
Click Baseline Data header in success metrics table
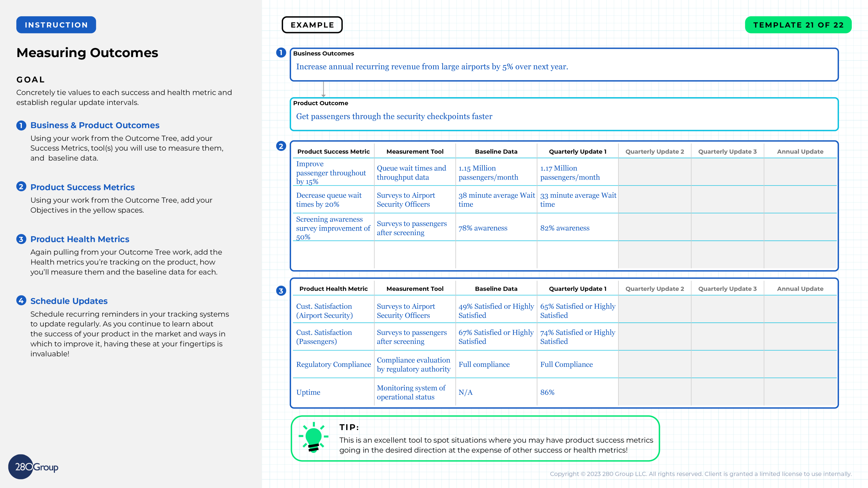pyautogui.click(x=496, y=152)
